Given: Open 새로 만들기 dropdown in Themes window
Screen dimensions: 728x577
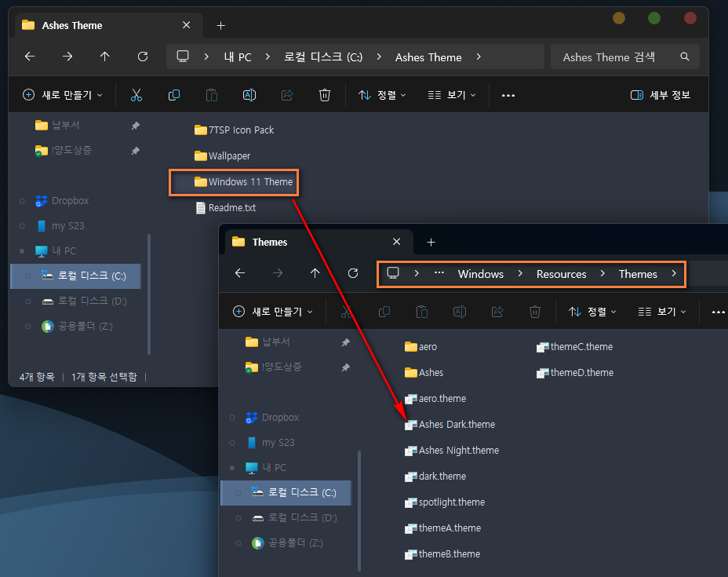Looking at the screenshot, I should pos(273,312).
